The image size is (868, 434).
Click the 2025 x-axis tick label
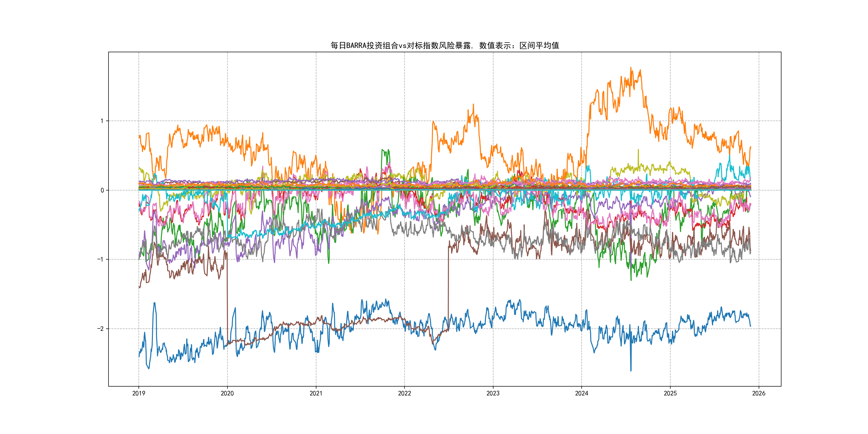[x=670, y=393]
